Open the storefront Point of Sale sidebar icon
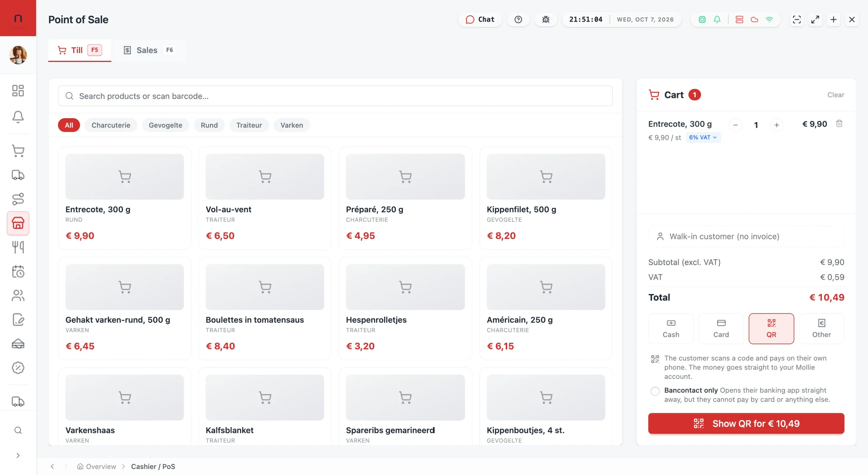This screenshot has height=475, width=868. (18, 223)
